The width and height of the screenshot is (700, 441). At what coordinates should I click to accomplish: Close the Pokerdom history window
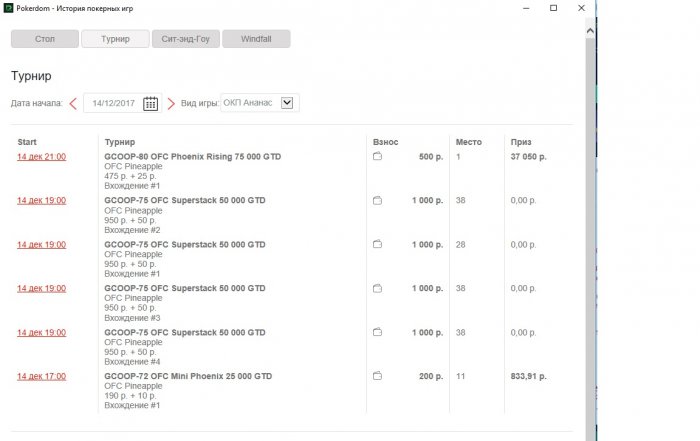pyautogui.click(x=581, y=8)
